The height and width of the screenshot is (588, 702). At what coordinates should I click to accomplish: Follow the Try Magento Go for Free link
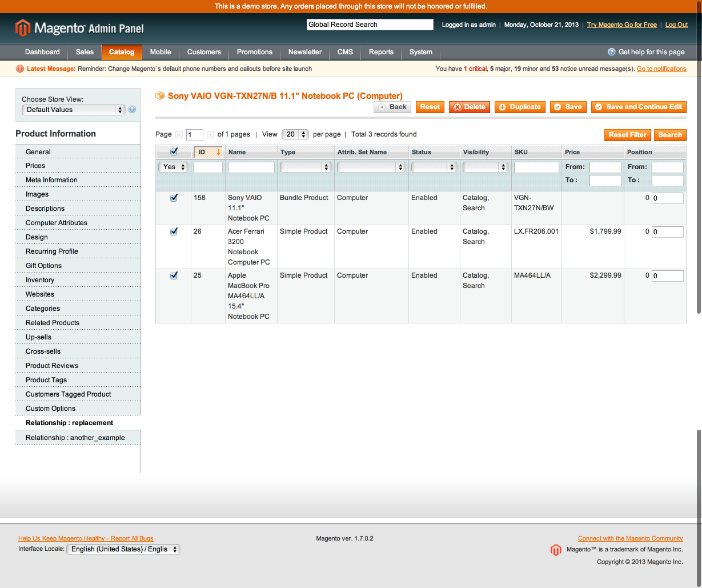[622, 25]
